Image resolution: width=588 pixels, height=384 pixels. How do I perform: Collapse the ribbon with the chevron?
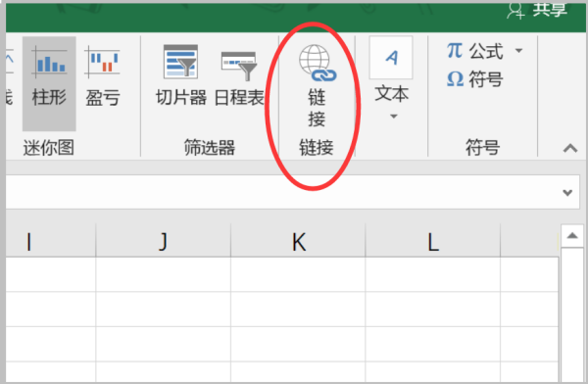pos(570,149)
